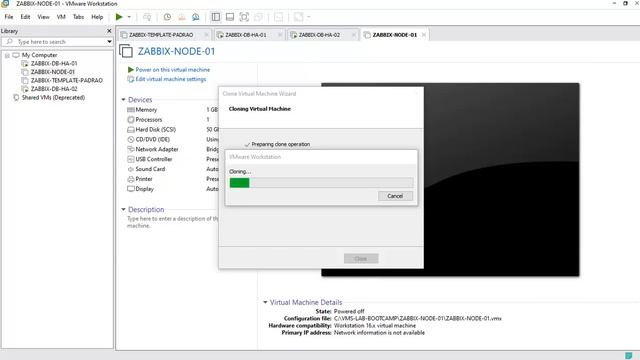
Task: Select Shared VMs (Deprecated) in Library
Action: (x=53, y=98)
